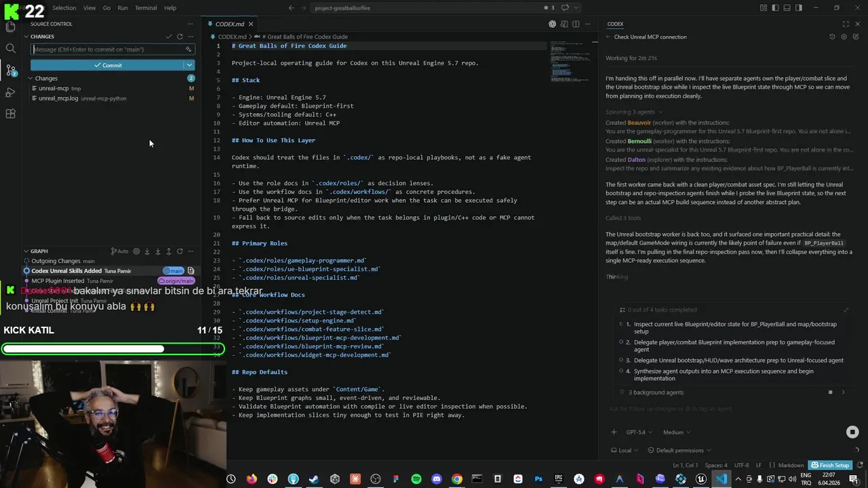868x488 pixels.
Task: Stop the running Codex task
Action: coord(852,432)
